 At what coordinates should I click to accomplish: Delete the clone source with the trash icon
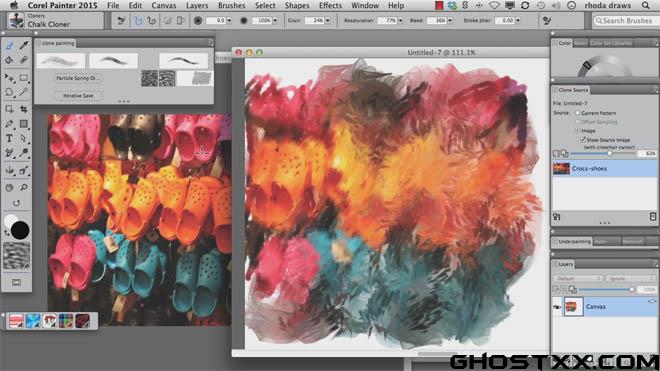[652, 216]
